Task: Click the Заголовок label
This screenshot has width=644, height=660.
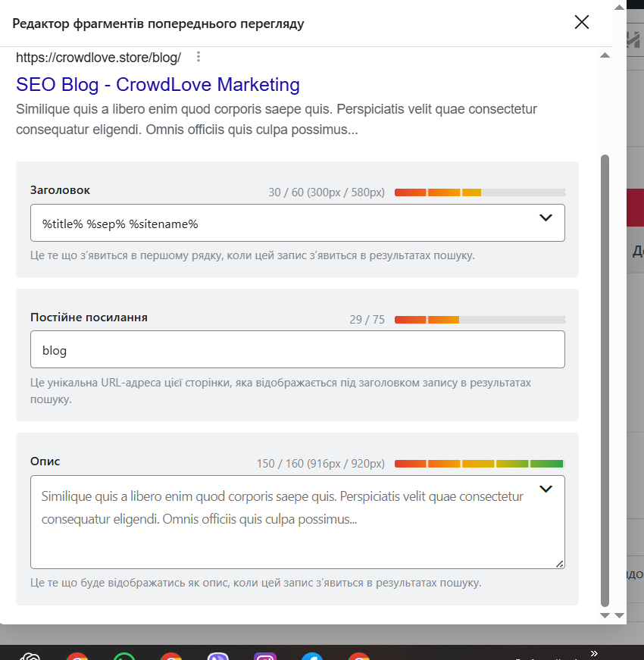Action: (60, 190)
